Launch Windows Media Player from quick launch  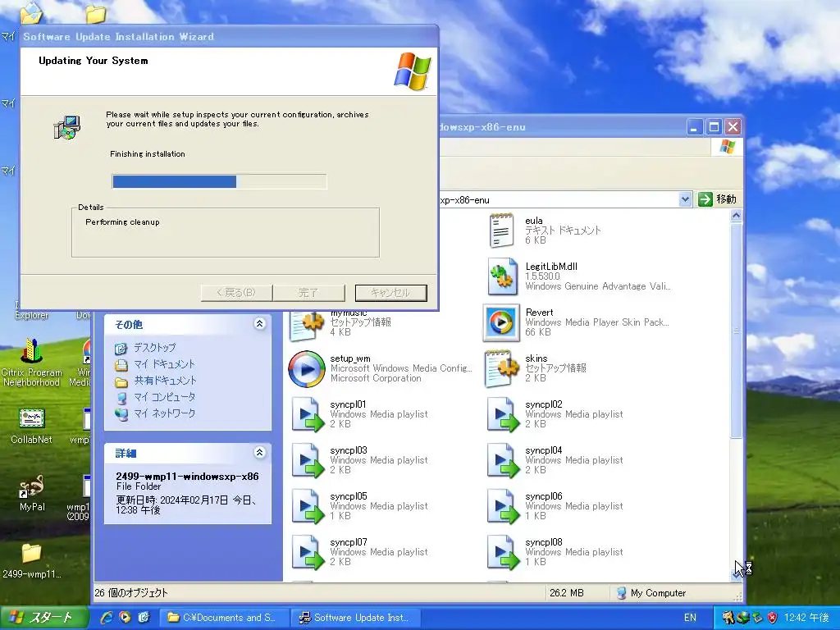125,617
